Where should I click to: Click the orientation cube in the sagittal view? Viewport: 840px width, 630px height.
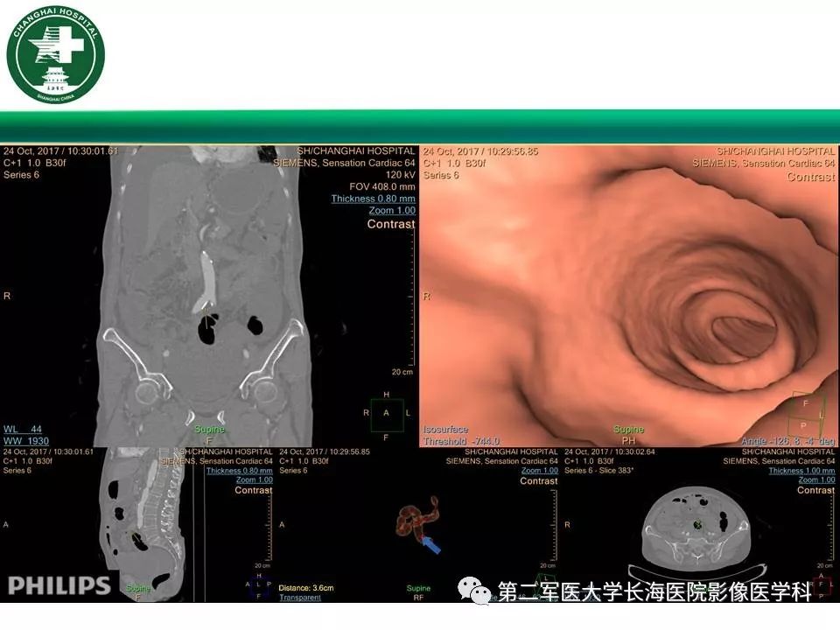(x=259, y=585)
